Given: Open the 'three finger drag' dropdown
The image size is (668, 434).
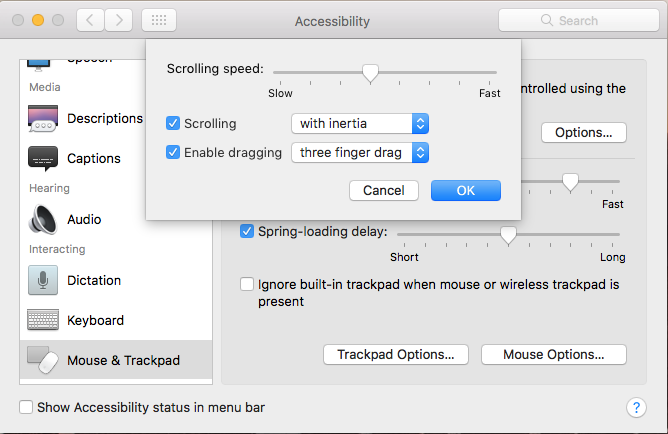Looking at the screenshot, I should click(x=360, y=153).
